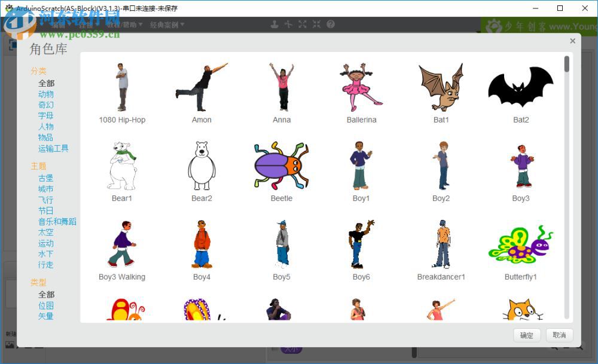Show all types with 全部 under 类型
Viewport: 598px width, 364px height.
tap(46, 295)
